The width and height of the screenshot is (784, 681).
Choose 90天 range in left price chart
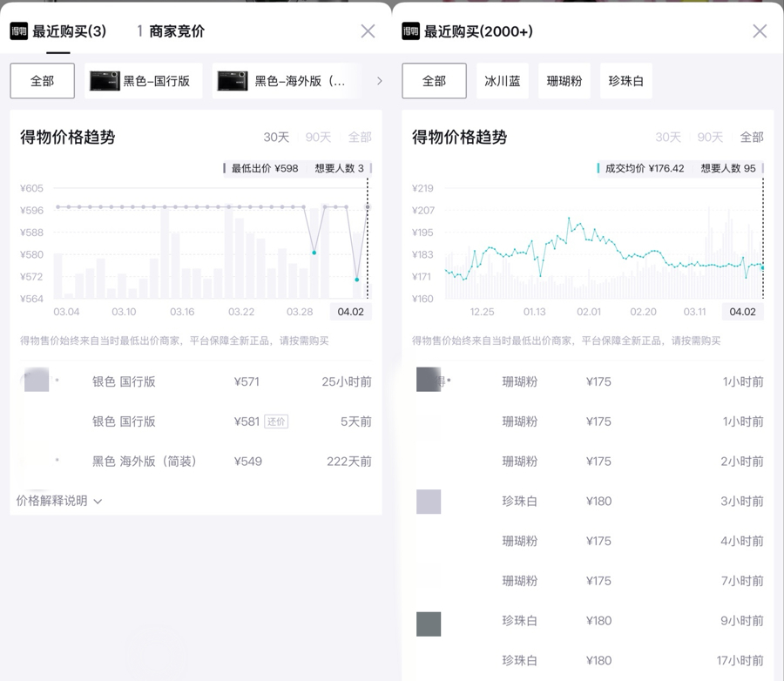pyautogui.click(x=318, y=138)
